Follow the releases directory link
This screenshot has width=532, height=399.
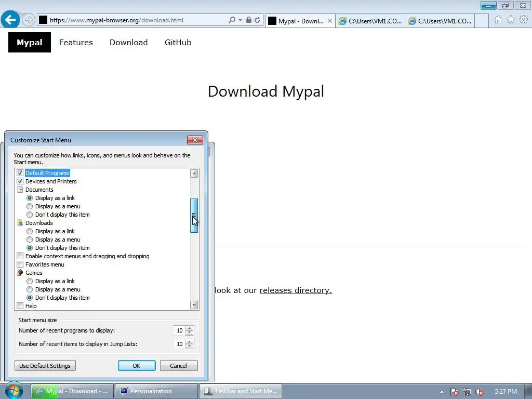point(296,290)
